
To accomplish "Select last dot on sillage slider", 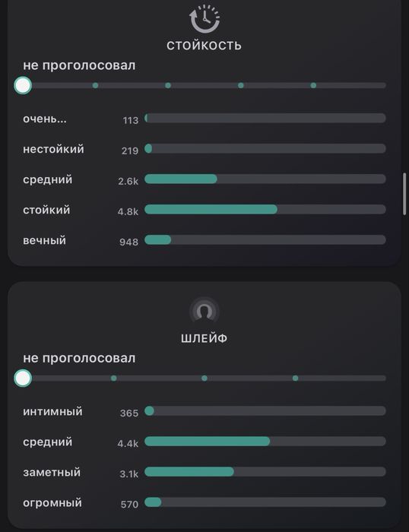I will 295,378.
